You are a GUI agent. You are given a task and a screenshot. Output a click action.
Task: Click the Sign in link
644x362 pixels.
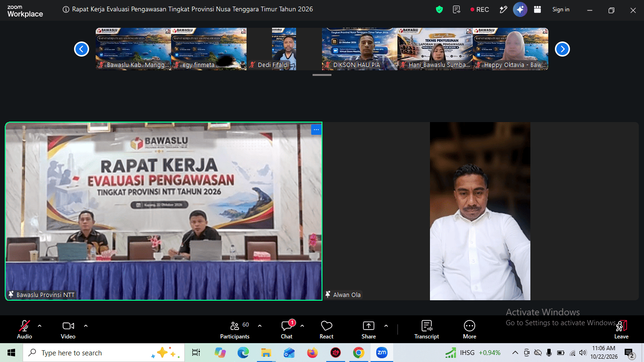tap(561, 9)
